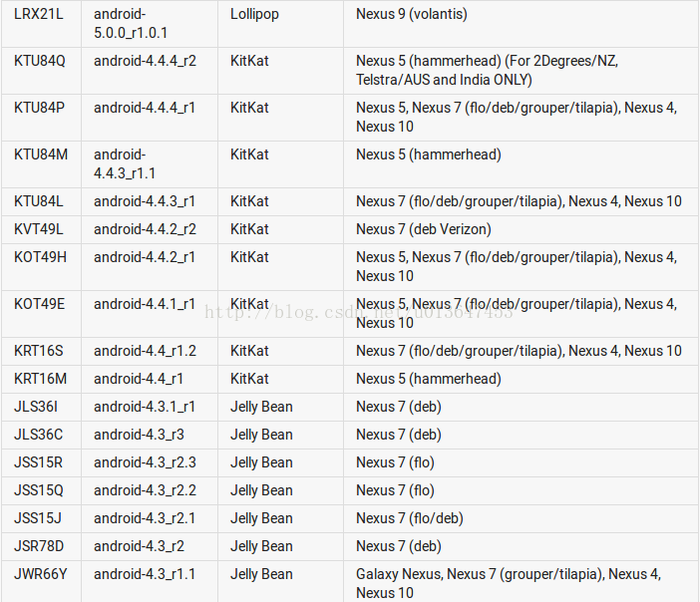Click the device list in the KRT16S row

(519, 351)
